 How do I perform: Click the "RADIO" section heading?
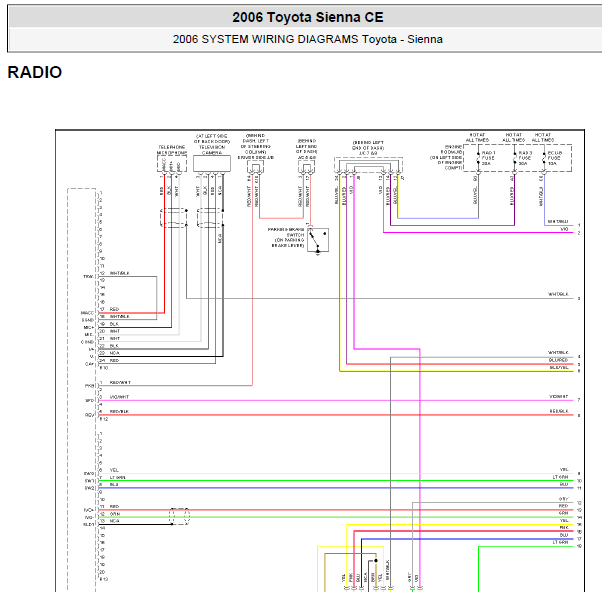click(35, 72)
